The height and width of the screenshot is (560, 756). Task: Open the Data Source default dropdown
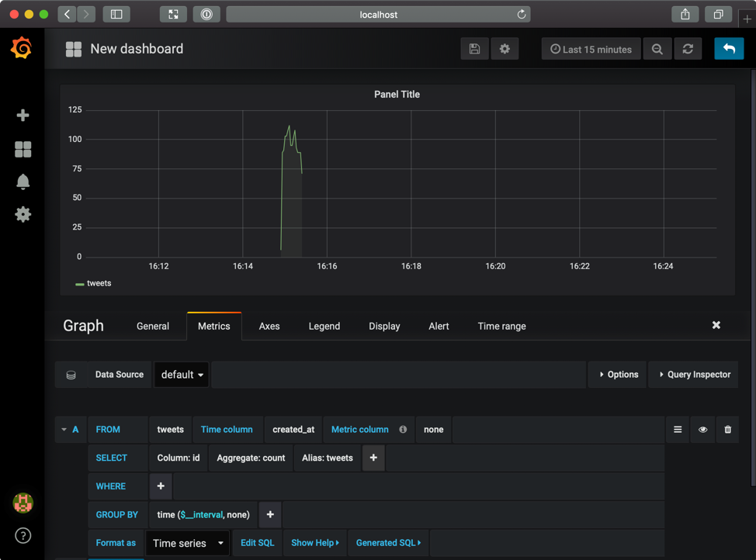(182, 375)
